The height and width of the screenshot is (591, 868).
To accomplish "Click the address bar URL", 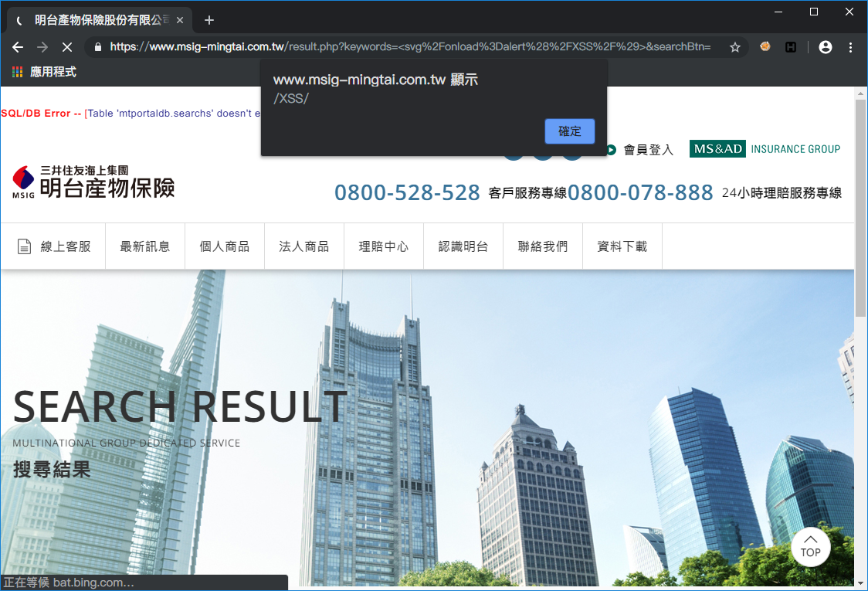I will [x=409, y=47].
